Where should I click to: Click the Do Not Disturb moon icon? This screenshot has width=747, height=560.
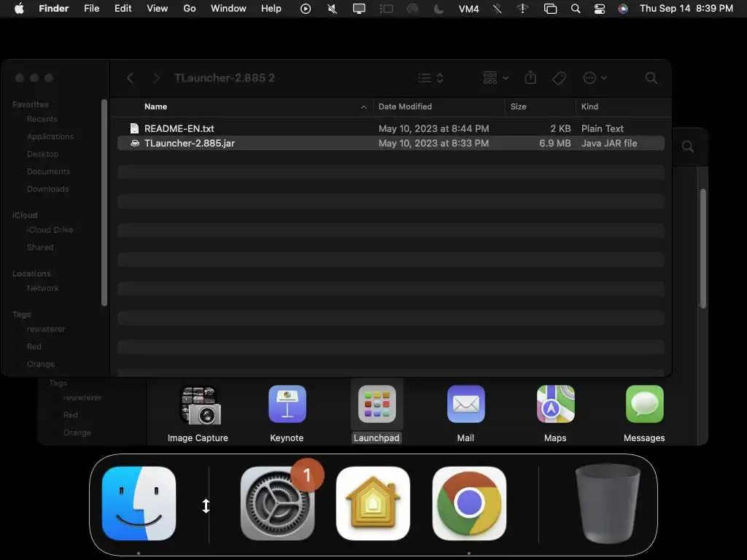pyautogui.click(x=438, y=9)
